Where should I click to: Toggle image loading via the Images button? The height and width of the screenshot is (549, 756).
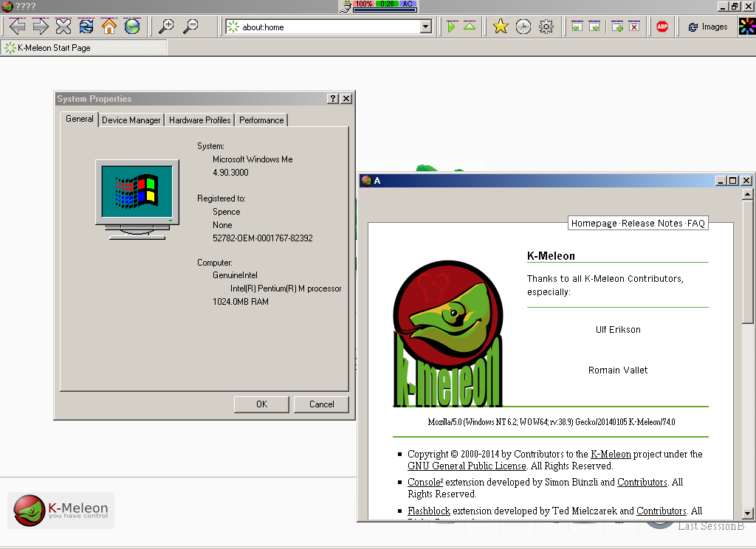click(x=707, y=26)
